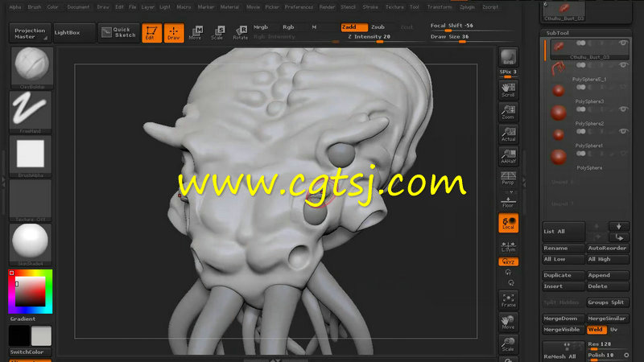Click the Gradient button
644x362 pixels.
click(23, 319)
